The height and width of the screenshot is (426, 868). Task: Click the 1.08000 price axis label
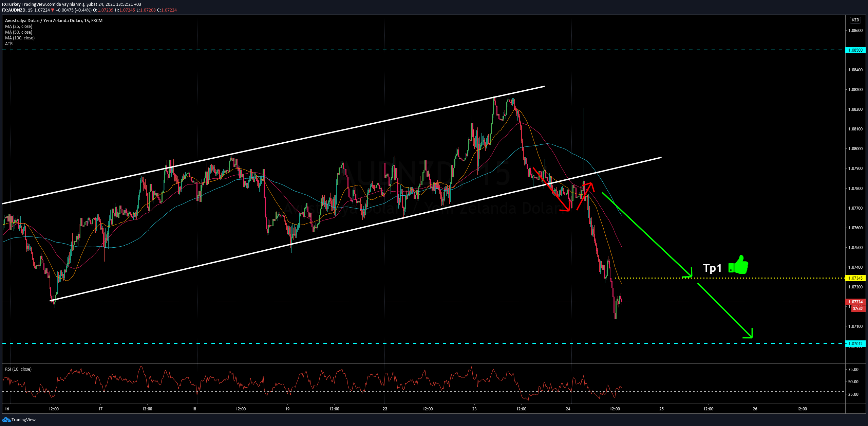point(855,148)
